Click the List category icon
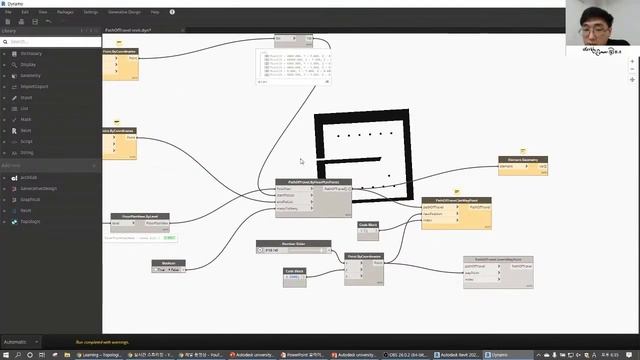 coord(14,109)
